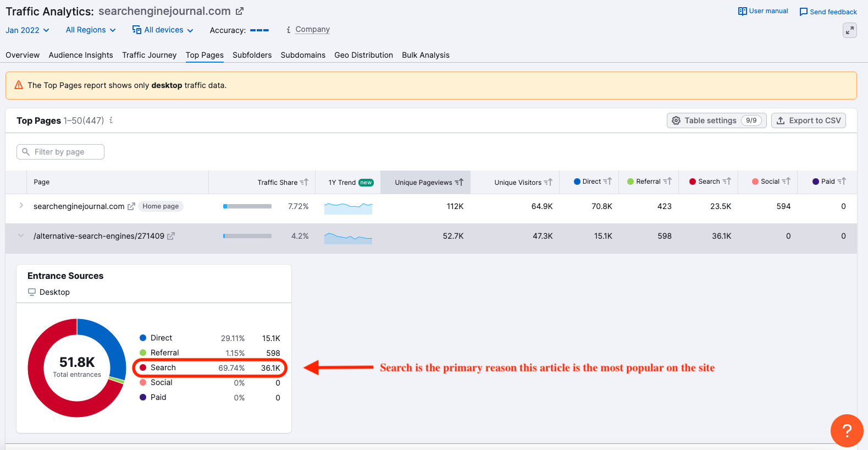Click the Search legend red dot
The height and width of the screenshot is (450, 868).
pyautogui.click(x=143, y=367)
